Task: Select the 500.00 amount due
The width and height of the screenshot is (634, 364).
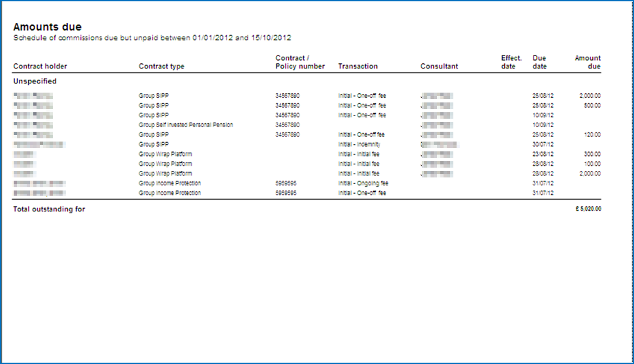Action: pyautogui.click(x=592, y=106)
